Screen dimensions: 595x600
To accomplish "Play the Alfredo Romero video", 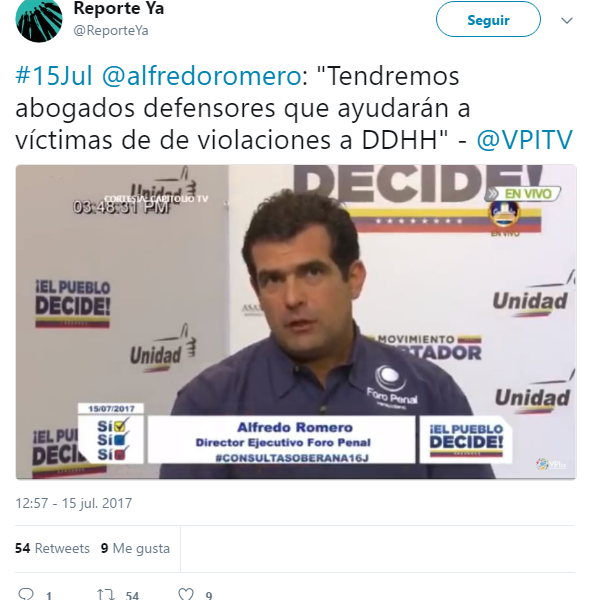I will point(296,322).
